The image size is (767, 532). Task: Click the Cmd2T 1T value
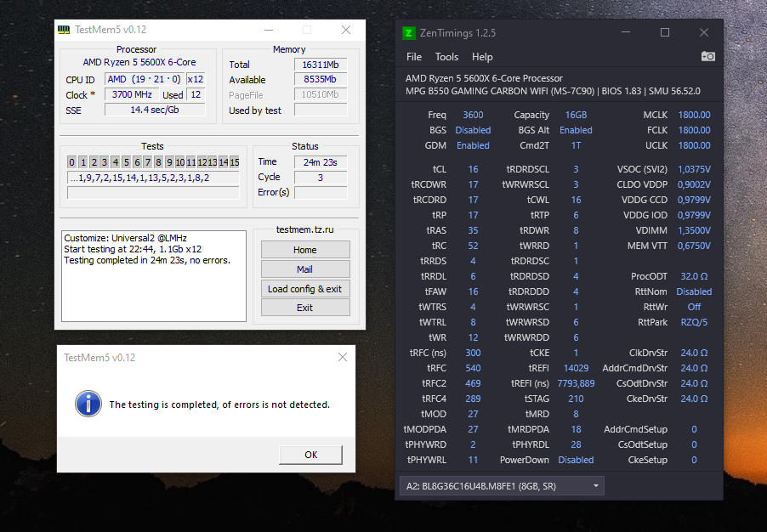(576, 145)
